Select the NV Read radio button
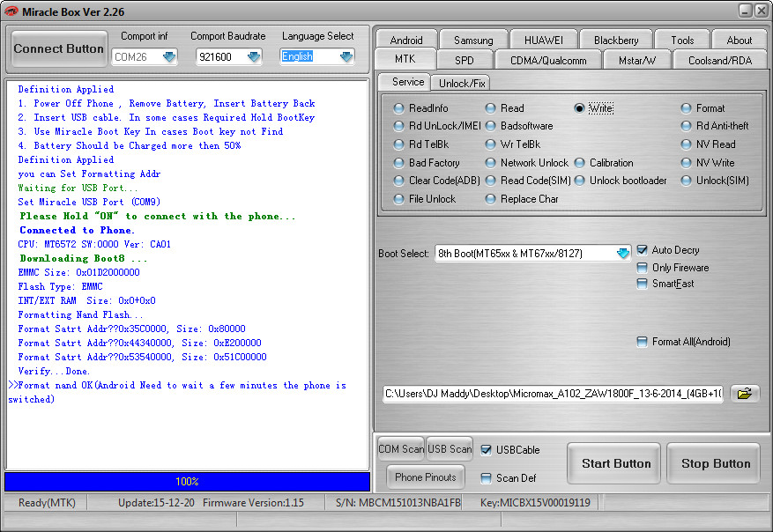 coord(686,144)
